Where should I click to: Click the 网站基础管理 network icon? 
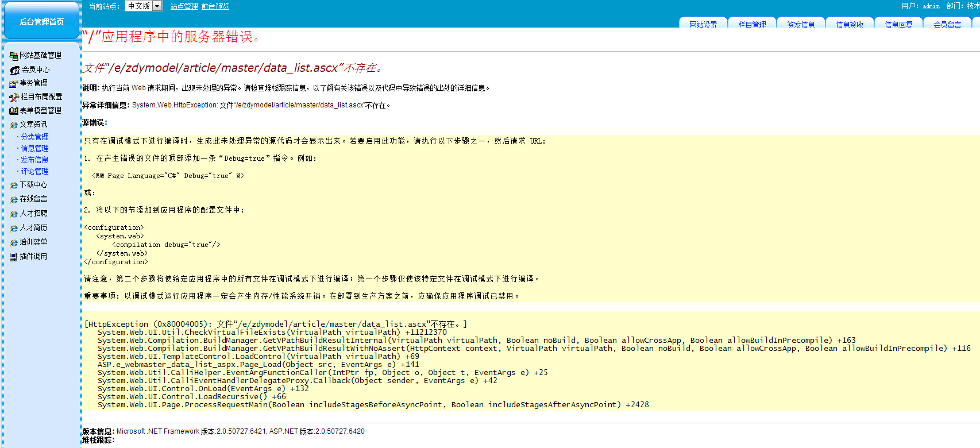click(14, 56)
